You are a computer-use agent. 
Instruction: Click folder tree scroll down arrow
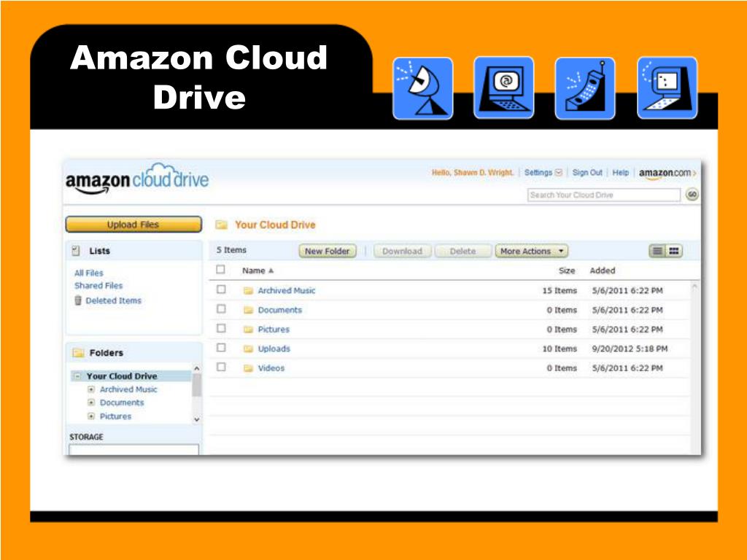(x=197, y=419)
